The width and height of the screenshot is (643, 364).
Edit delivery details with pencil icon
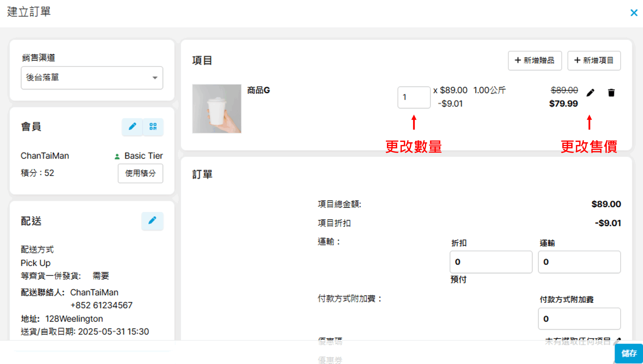(152, 221)
